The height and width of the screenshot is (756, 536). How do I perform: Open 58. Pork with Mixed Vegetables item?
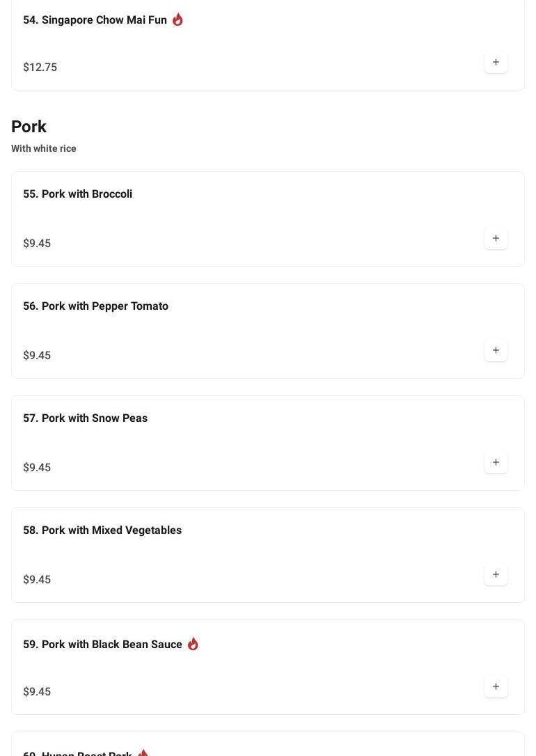click(x=102, y=530)
